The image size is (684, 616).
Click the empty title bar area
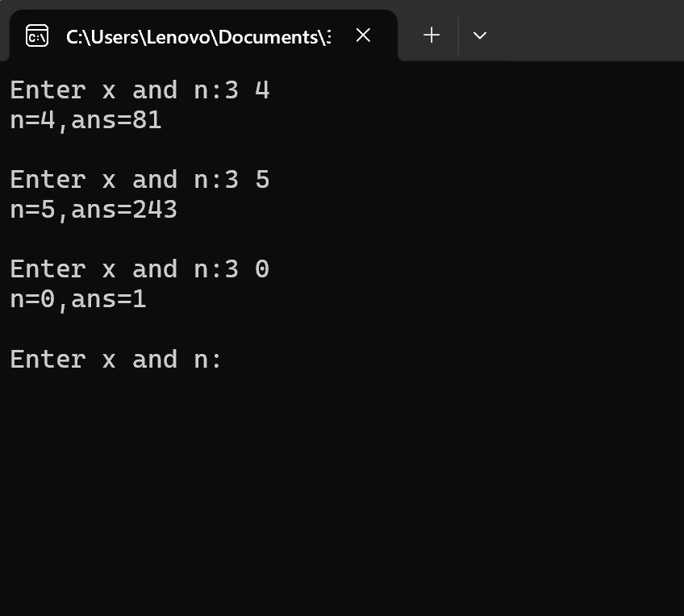[589, 31]
